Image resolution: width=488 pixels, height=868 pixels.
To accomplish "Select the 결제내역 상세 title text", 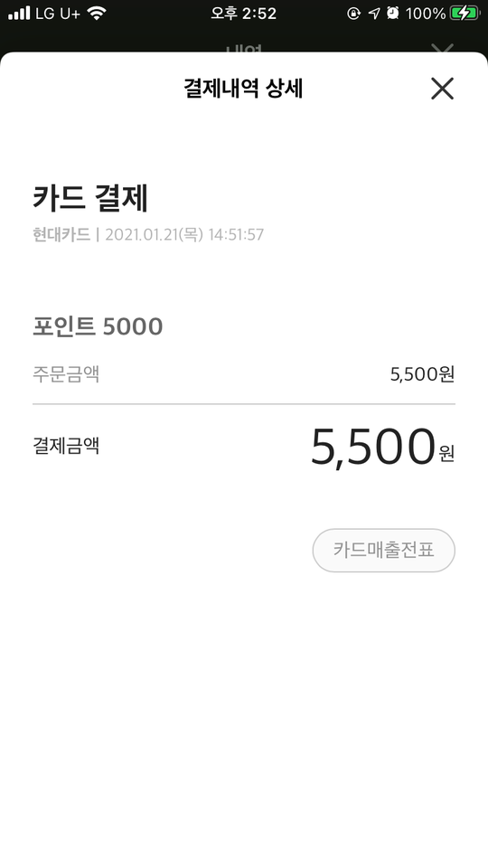I will pyautogui.click(x=243, y=89).
